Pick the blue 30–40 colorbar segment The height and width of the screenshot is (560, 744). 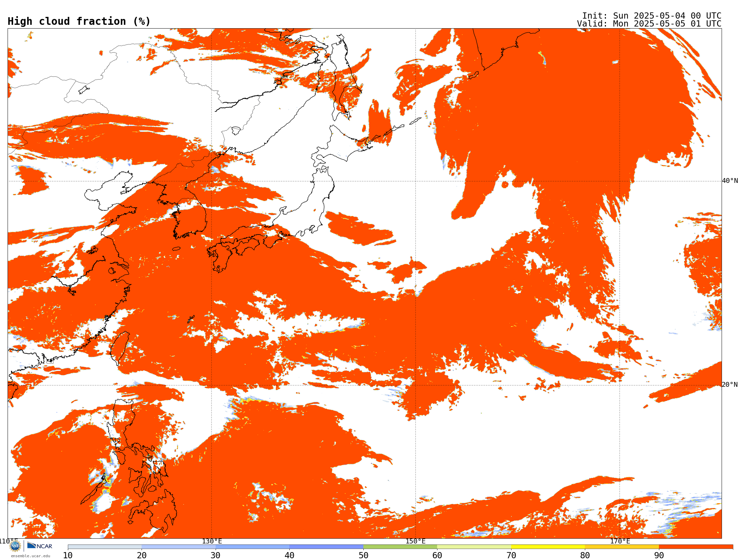click(252, 547)
